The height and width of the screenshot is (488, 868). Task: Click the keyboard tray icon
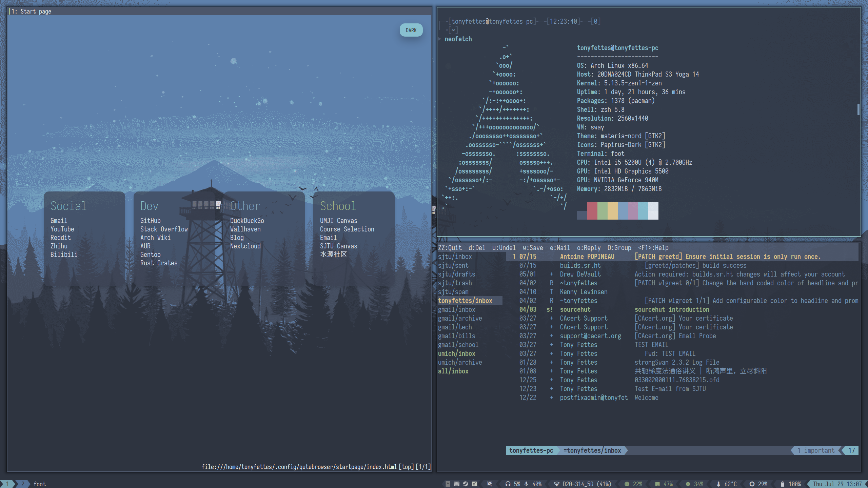click(456, 484)
